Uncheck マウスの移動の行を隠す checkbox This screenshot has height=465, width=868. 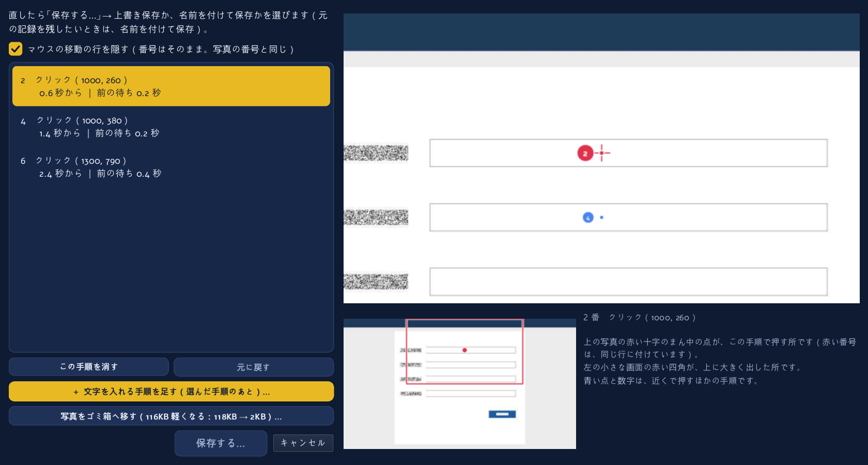pyautogui.click(x=16, y=49)
